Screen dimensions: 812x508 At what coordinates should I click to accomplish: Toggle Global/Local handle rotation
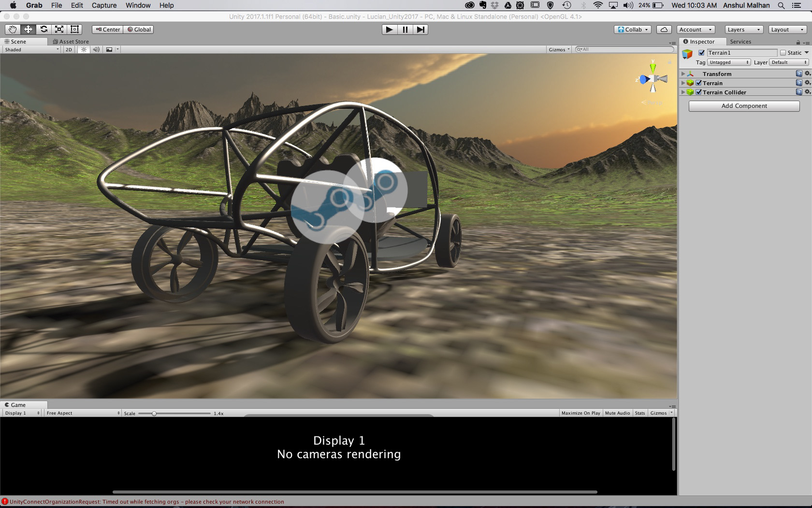point(139,30)
